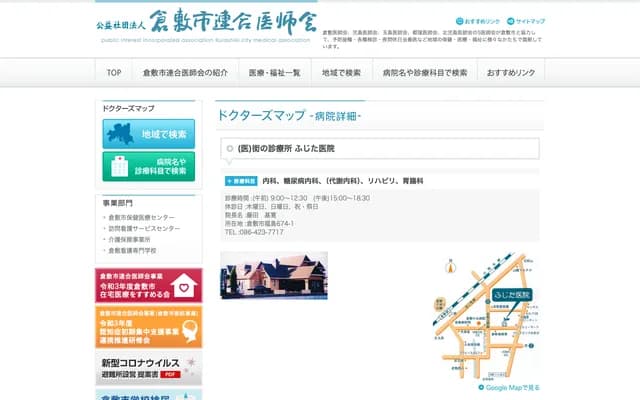The width and height of the screenshot is (640, 400).
Task: Click the 診療科目 label tag
Action: click(241, 181)
